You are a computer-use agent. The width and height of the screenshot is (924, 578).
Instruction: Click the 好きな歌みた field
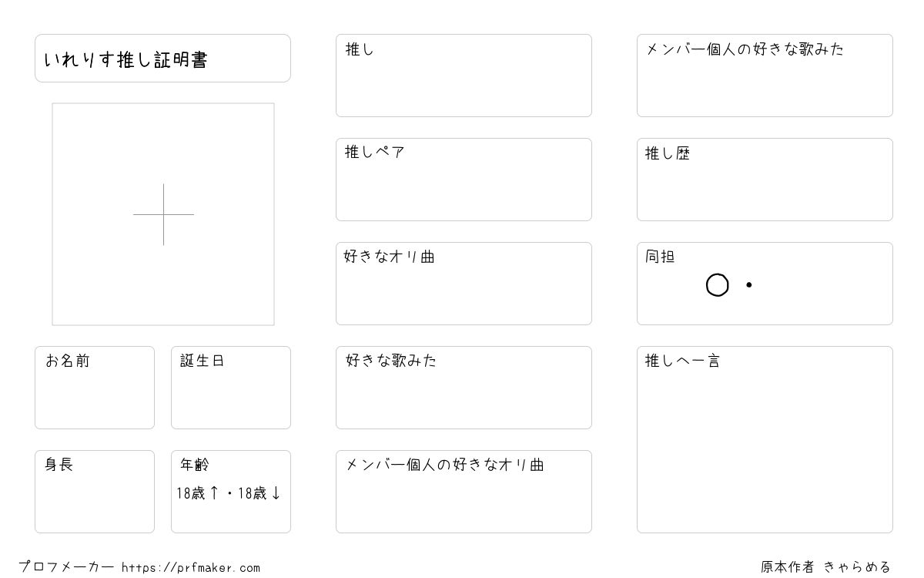pos(464,388)
